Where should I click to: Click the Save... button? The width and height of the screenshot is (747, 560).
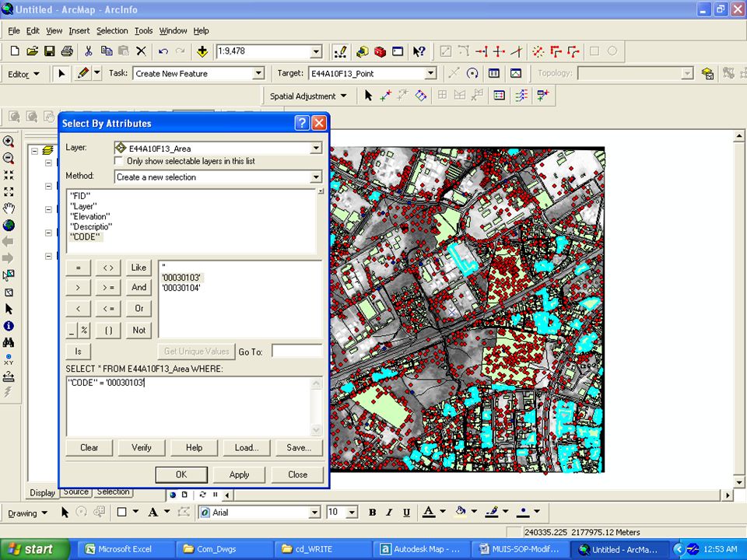click(x=299, y=448)
